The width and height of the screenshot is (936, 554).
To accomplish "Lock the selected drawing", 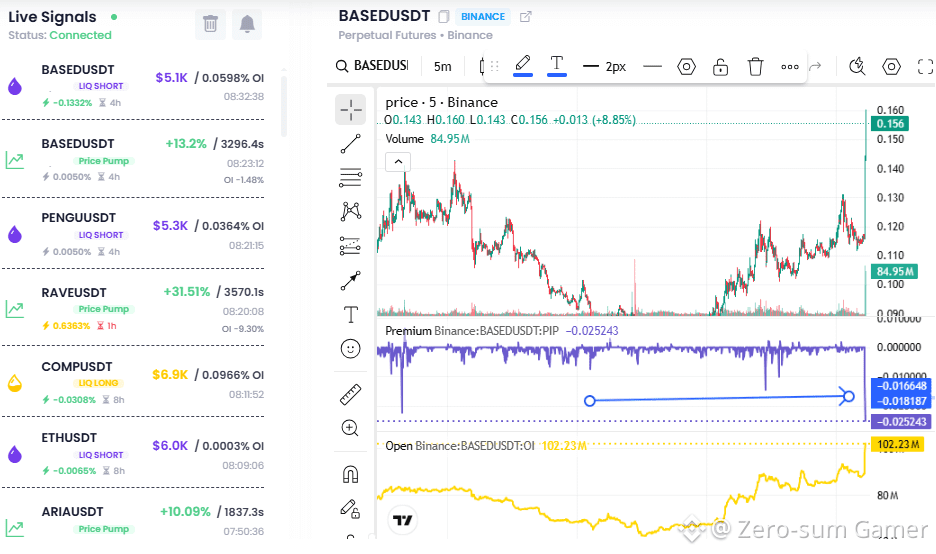I will (721, 66).
